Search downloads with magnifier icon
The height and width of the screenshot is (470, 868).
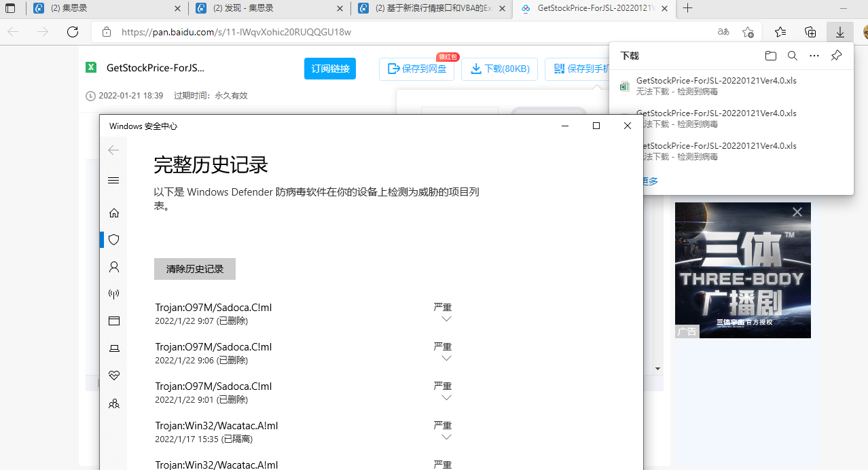[793, 56]
